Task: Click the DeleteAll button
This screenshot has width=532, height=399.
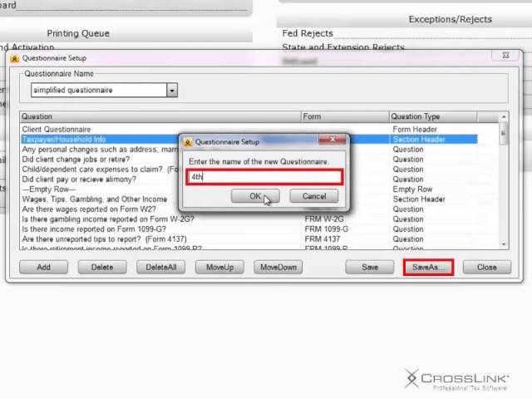Action: tap(160, 268)
